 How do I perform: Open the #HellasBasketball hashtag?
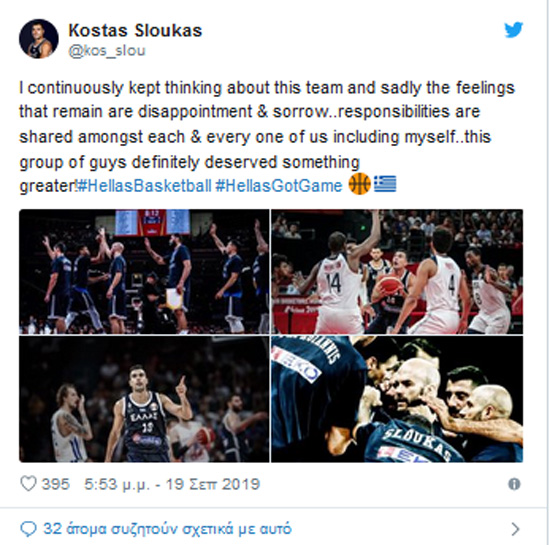click(144, 186)
